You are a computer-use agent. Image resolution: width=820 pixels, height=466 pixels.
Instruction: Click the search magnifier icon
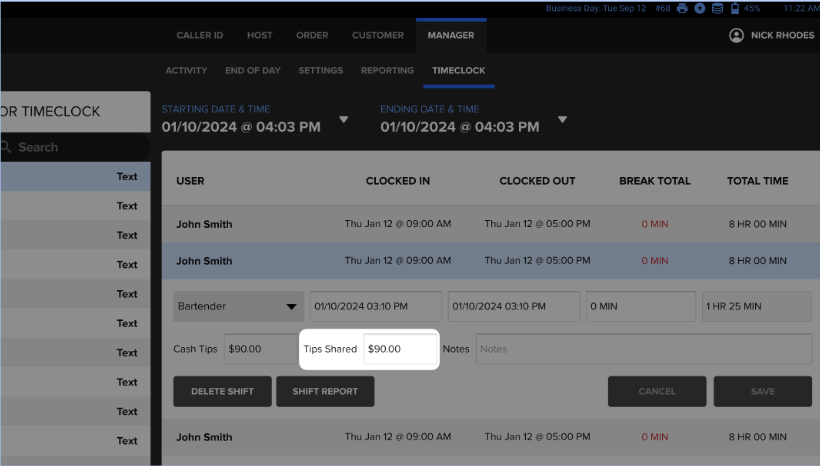[x=8, y=147]
